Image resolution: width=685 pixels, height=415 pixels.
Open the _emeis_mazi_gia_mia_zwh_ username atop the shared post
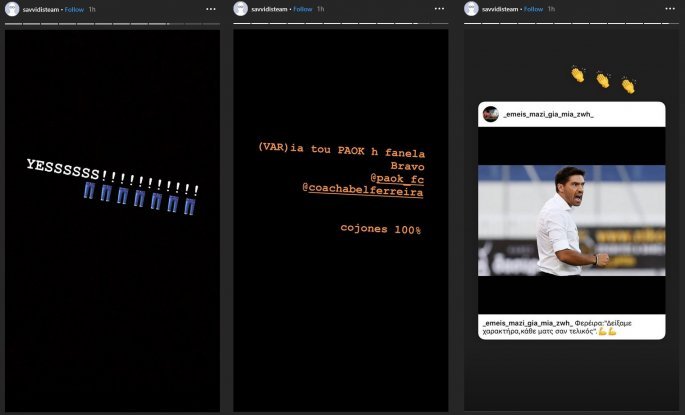pyautogui.click(x=549, y=115)
